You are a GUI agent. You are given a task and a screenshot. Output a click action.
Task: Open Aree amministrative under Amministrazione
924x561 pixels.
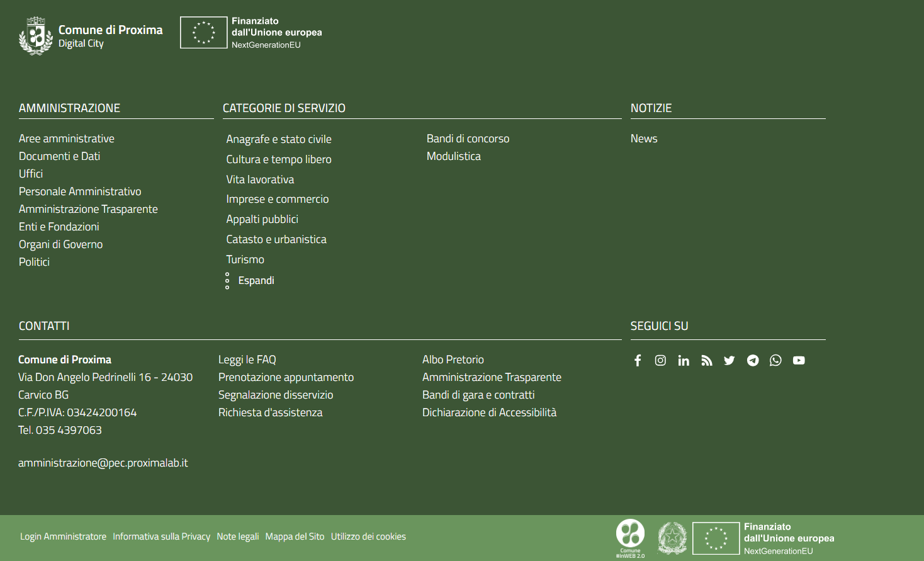67,139
